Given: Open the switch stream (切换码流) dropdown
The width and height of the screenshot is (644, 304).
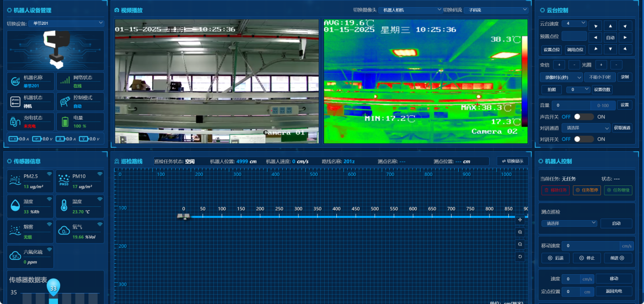Looking at the screenshot, I should point(496,10).
